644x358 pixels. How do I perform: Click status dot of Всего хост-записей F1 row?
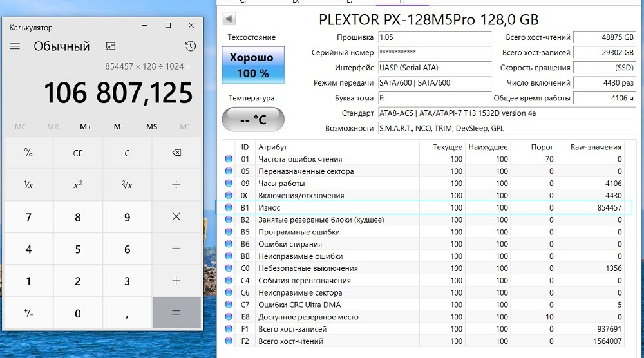(x=229, y=329)
